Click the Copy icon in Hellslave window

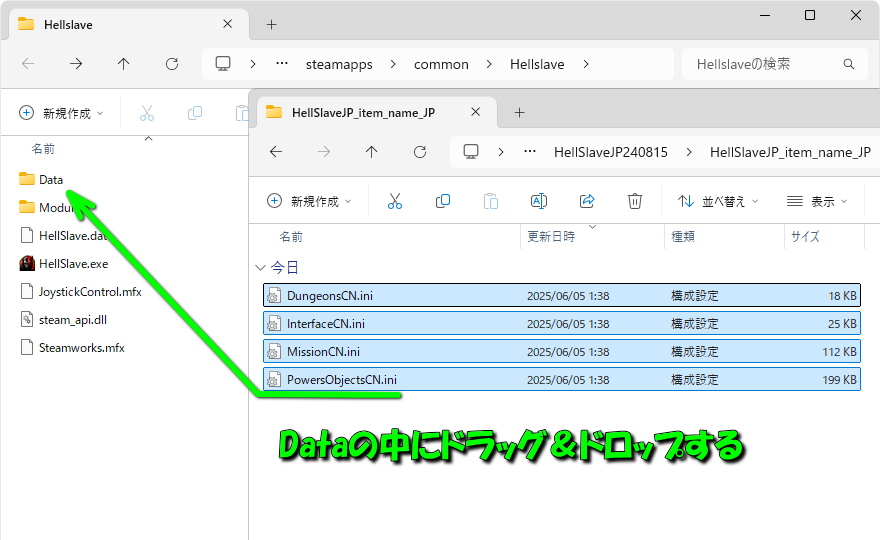click(195, 113)
